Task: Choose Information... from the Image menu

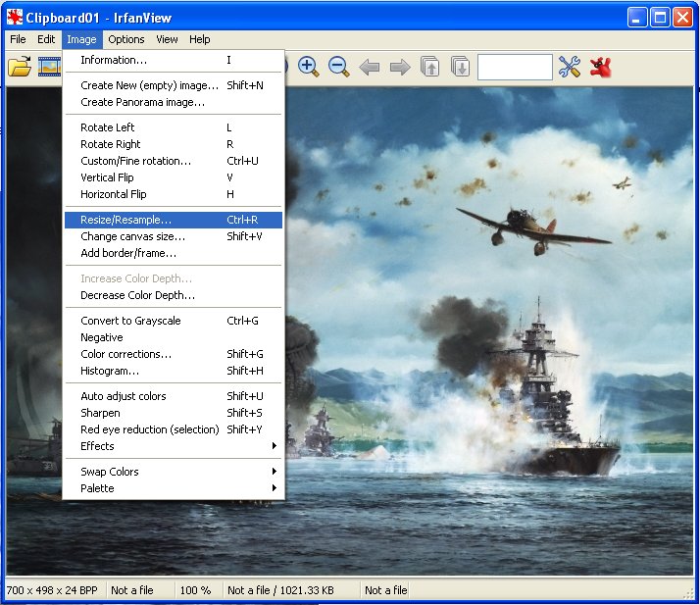Action: click(x=174, y=60)
